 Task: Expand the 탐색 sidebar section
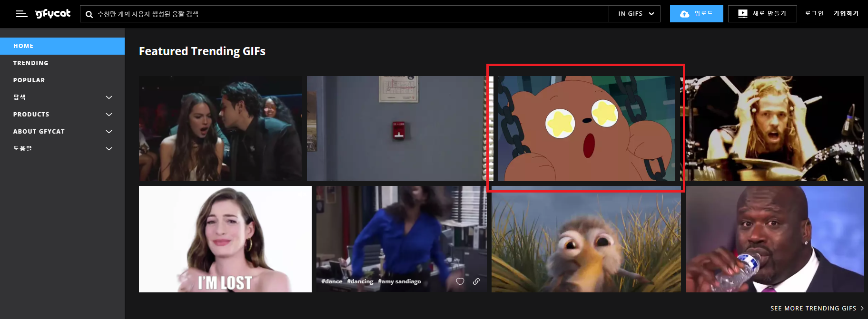pos(62,97)
